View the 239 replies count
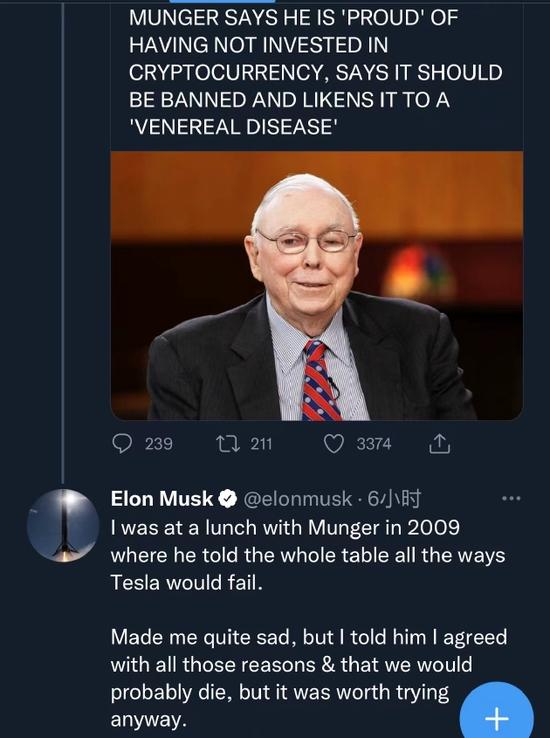The image size is (550, 738). point(159,444)
